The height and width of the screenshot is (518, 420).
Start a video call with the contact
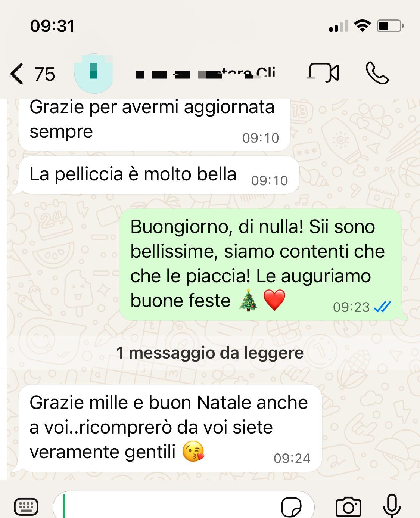(324, 72)
